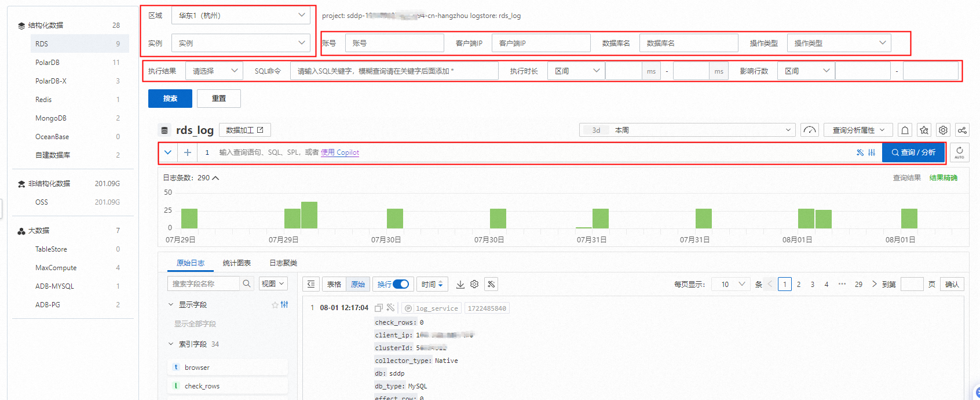Open the 操作类型 dropdown

(x=839, y=43)
